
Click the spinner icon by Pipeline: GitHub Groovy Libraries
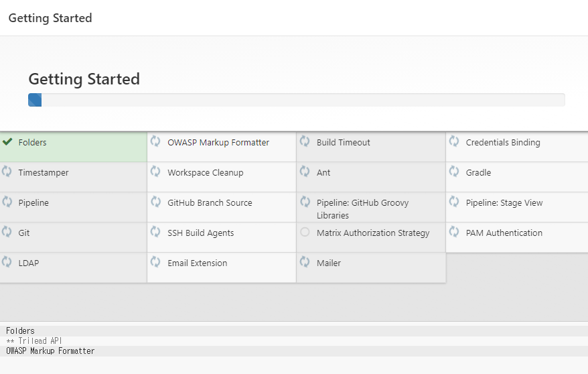click(305, 202)
